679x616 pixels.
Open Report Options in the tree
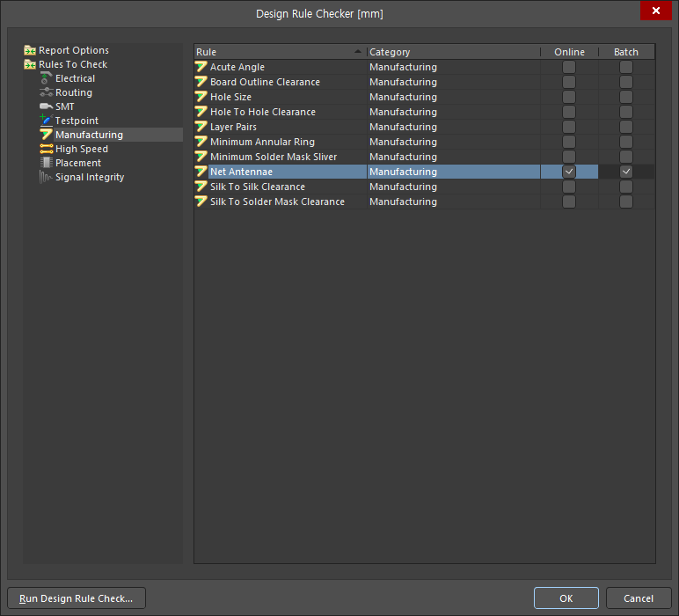coord(74,50)
